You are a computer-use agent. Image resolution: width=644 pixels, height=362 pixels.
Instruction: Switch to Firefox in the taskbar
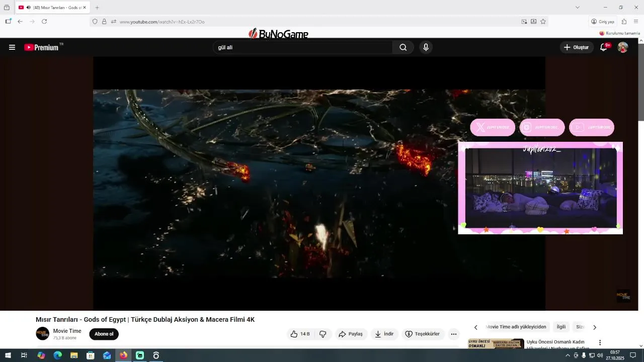tap(123, 355)
